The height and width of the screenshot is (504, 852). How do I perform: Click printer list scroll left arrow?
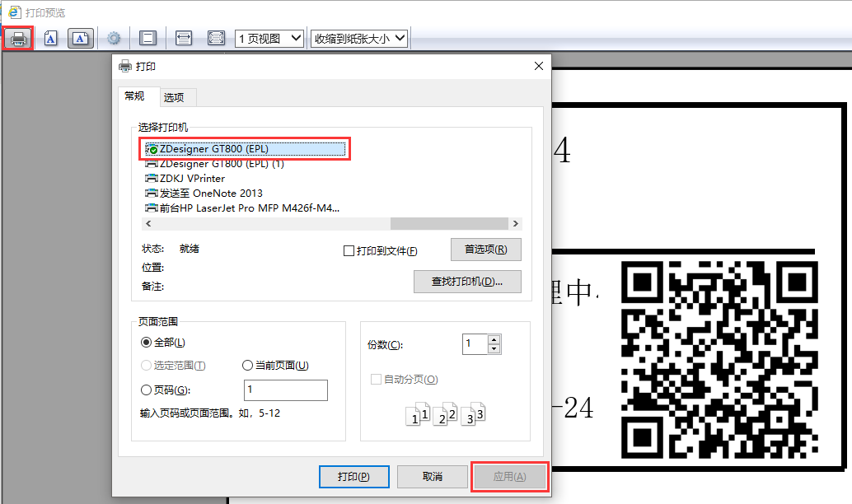(148, 224)
